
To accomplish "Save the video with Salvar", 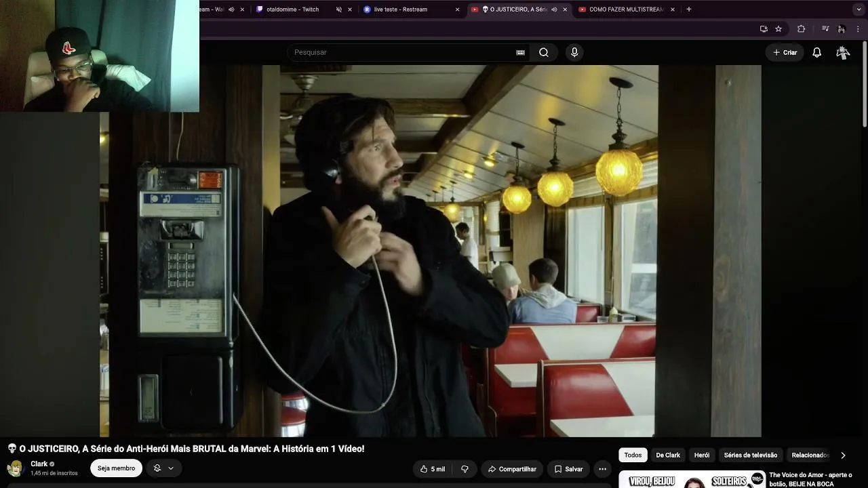I will coord(568,468).
